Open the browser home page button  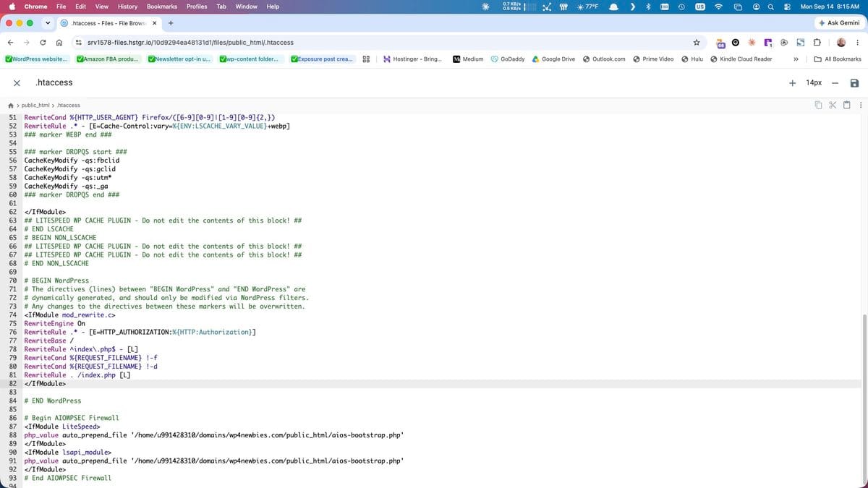pyautogui.click(x=59, y=42)
